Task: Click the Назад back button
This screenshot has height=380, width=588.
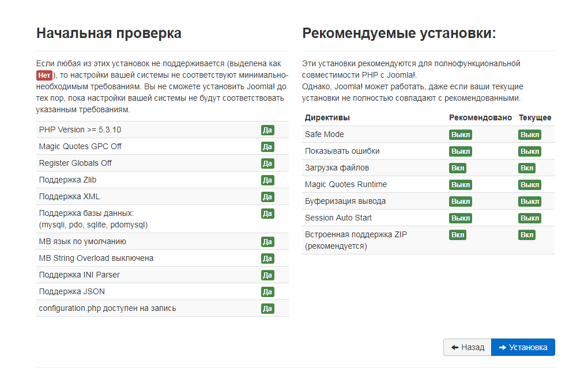Action: coord(468,347)
